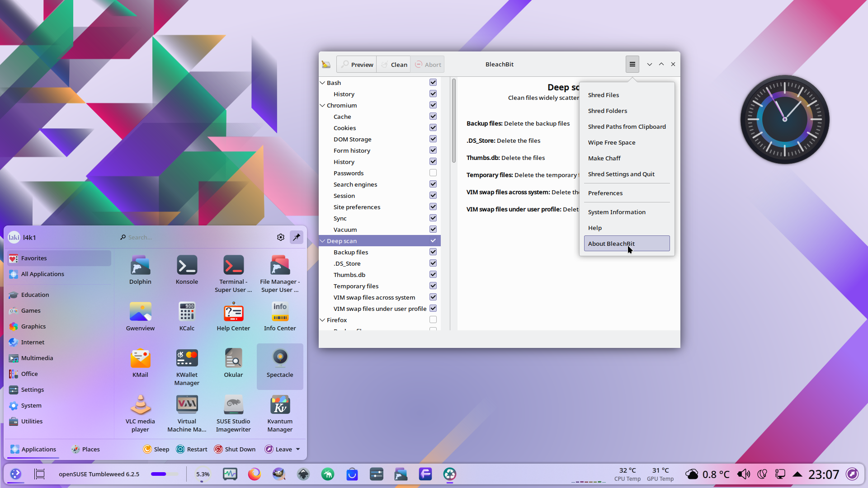868x488 pixels.
Task: Click the Restart button
Action: (192, 449)
